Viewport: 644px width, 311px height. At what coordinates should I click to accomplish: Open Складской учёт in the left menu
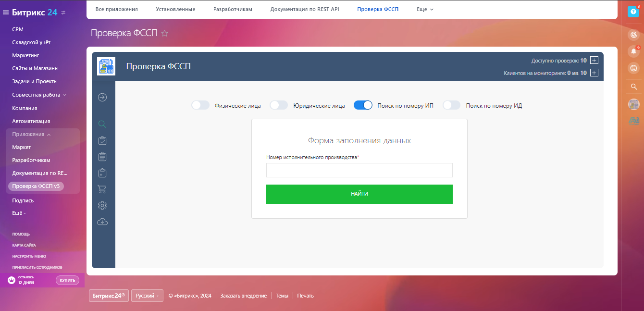[x=31, y=42]
